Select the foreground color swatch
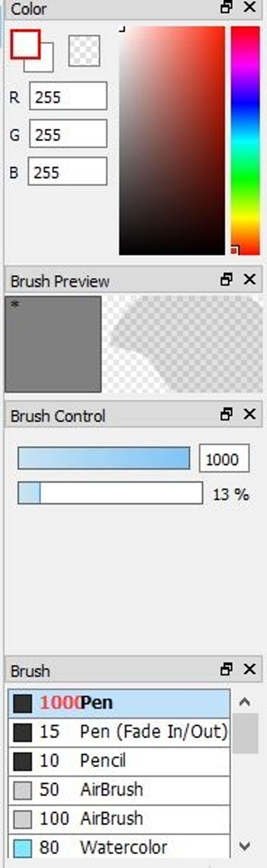Viewport: 267px width, 868px height. click(25, 44)
